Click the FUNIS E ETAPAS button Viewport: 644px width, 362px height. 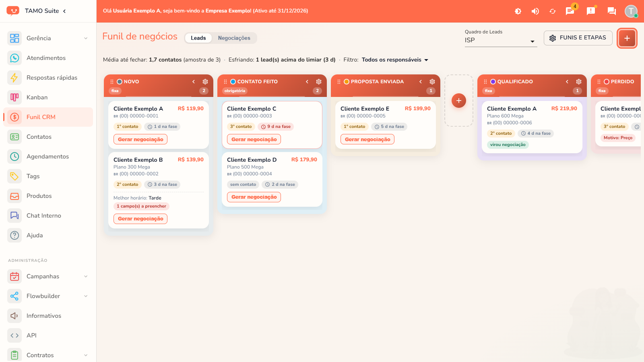pos(578,38)
